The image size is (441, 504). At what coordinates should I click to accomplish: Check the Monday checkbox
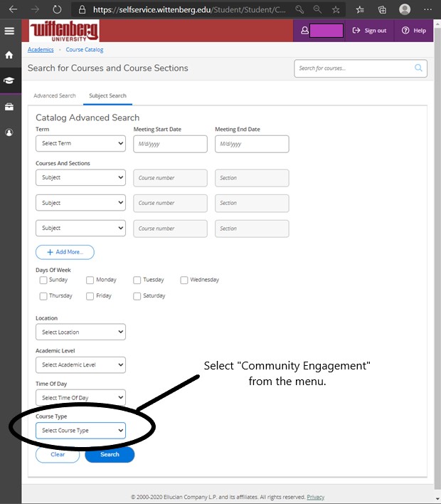coord(90,280)
